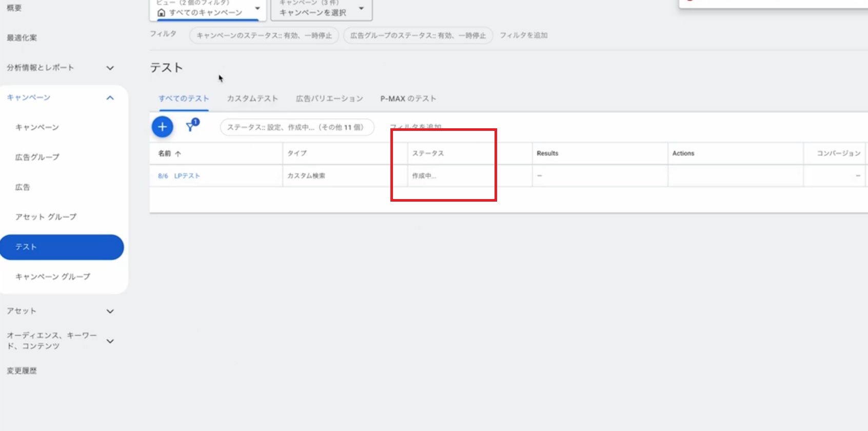Screen dimensions: 868x431
Task: Expand オーディエンス、キーワード、コンテンツ section
Action: pyautogui.click(x=110, y=341)
